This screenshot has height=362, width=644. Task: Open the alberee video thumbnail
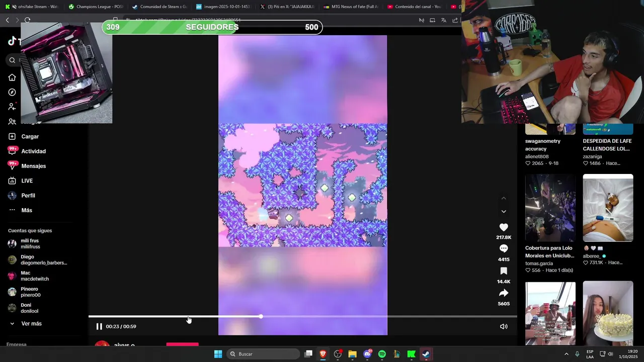point(608,208)
